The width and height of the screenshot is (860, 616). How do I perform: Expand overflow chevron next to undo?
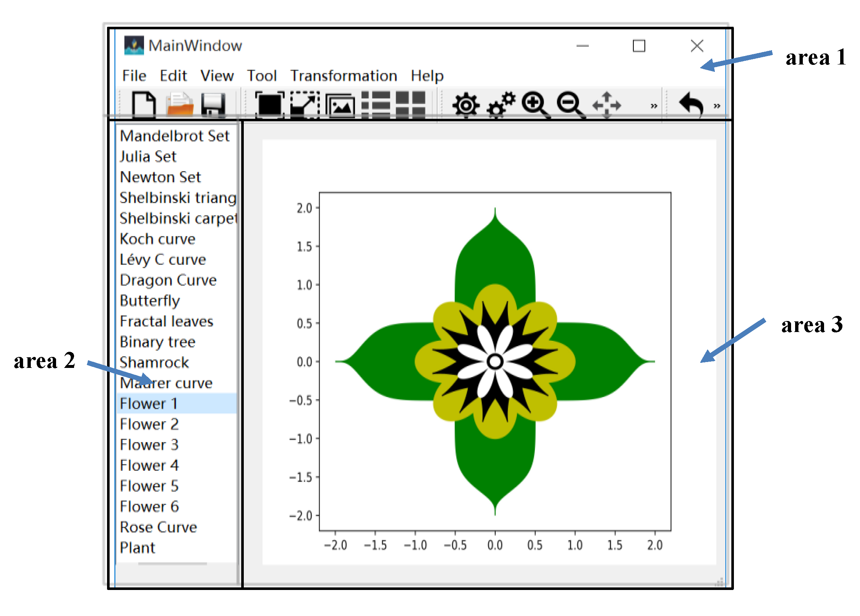pos(717,106)
